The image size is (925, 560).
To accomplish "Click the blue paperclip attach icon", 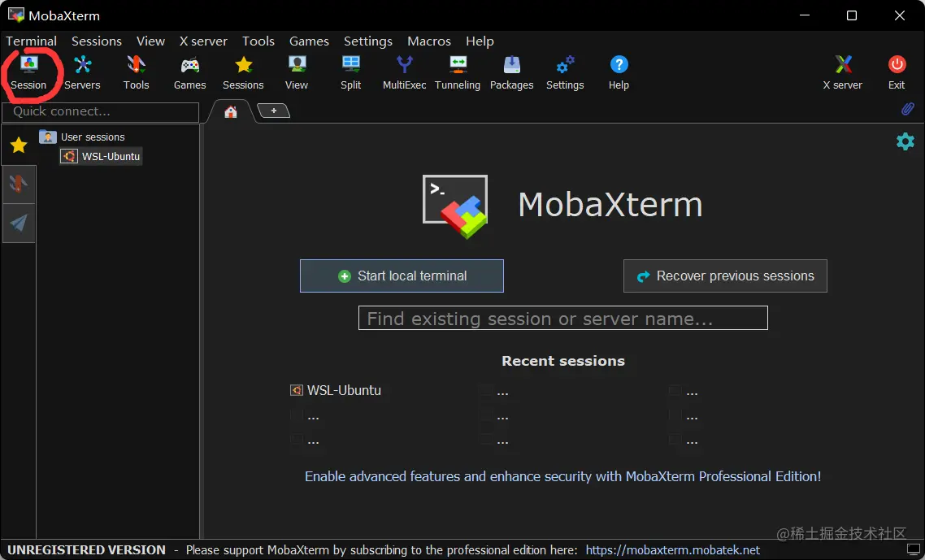I will (907, 109).
